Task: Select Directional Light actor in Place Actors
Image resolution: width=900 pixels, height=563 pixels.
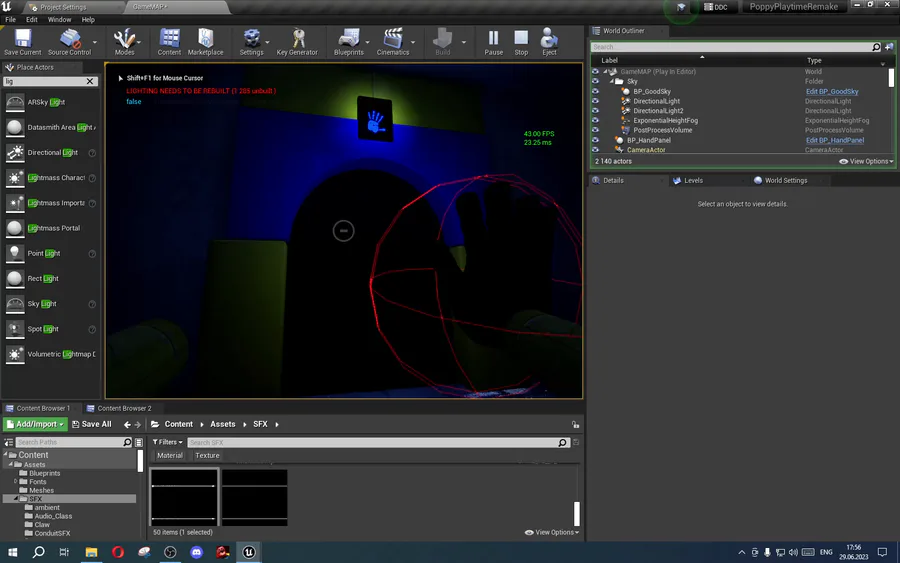Action: point(50,153)
